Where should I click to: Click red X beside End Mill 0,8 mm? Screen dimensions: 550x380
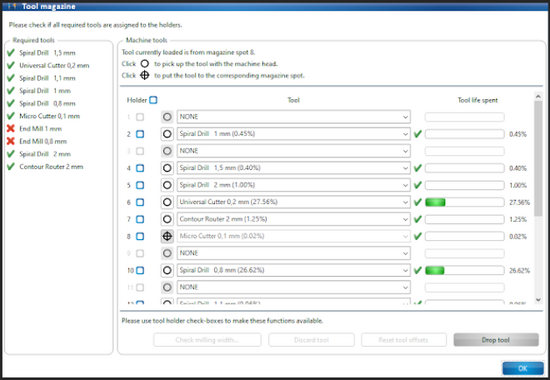coord(11,141)
